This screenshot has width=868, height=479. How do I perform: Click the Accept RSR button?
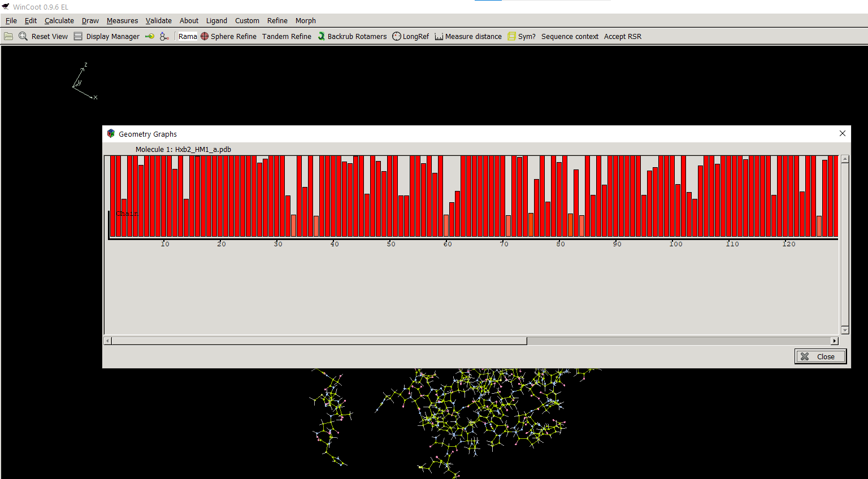(x=622, y=36)
